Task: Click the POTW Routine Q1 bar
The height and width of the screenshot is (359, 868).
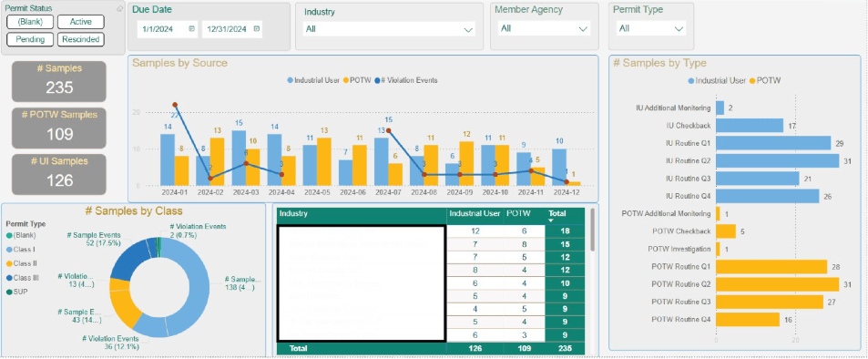Action: click(x=771, y=267)
